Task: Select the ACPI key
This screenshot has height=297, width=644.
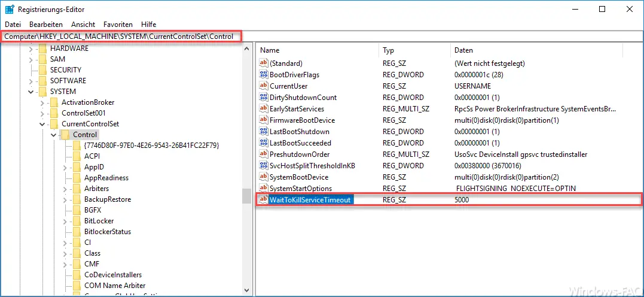Action: pyautogui.click(x=92, y=156)
